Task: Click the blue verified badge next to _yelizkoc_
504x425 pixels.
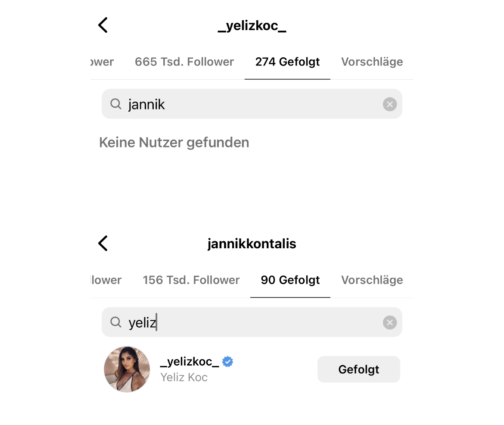Action: click(x=227, y=362)
